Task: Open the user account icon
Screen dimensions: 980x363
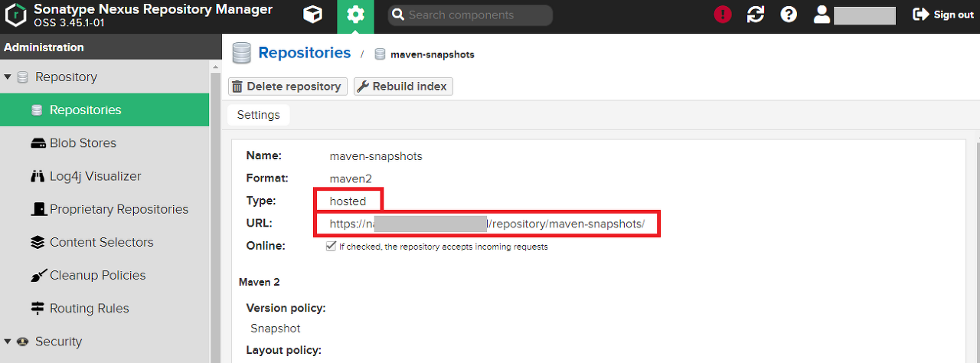Action: [822, 15]
